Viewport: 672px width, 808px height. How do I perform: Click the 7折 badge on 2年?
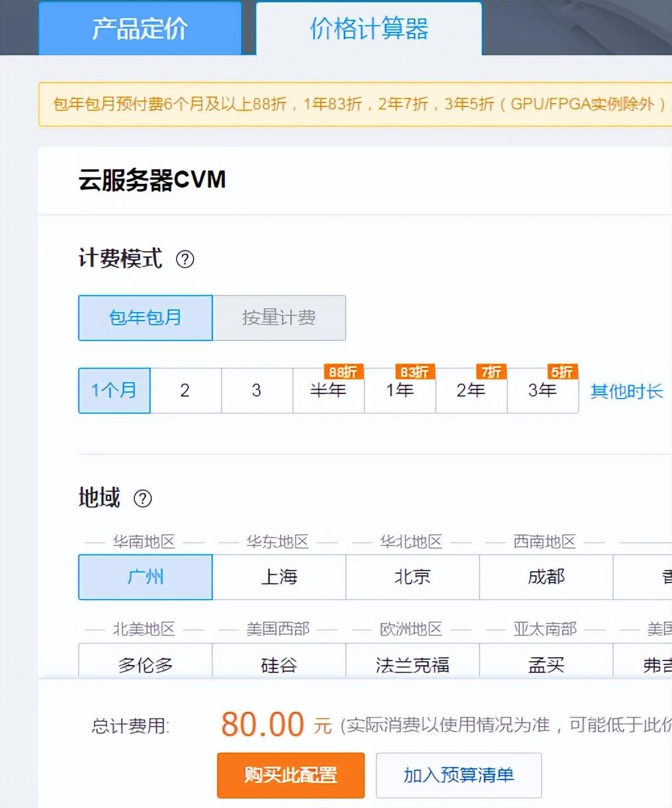(x=491, y=372)
